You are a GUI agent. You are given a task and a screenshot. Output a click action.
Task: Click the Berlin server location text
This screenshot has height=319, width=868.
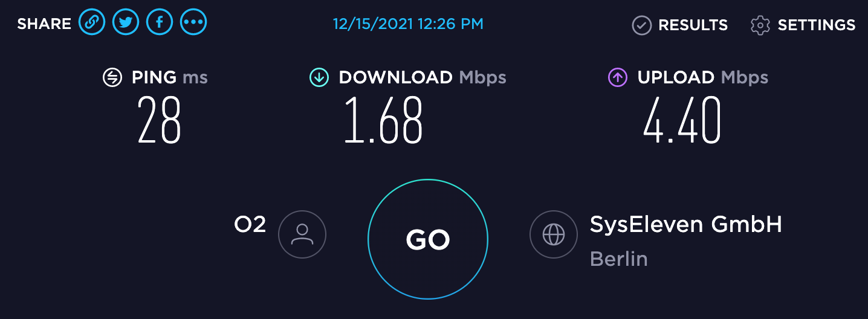coord(619,259)
